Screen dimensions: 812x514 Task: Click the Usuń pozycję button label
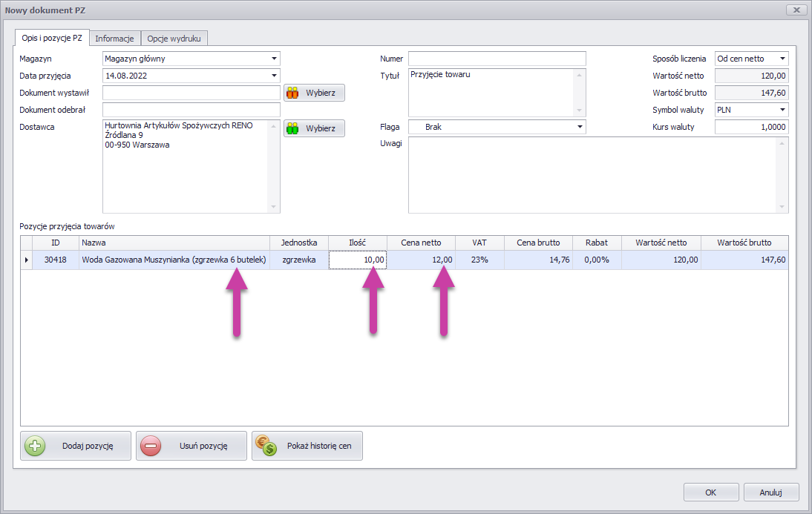pos(203,446)
